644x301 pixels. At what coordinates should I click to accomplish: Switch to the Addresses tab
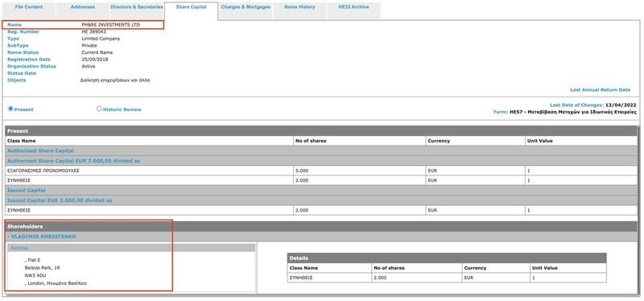click(x=83, y=10)
